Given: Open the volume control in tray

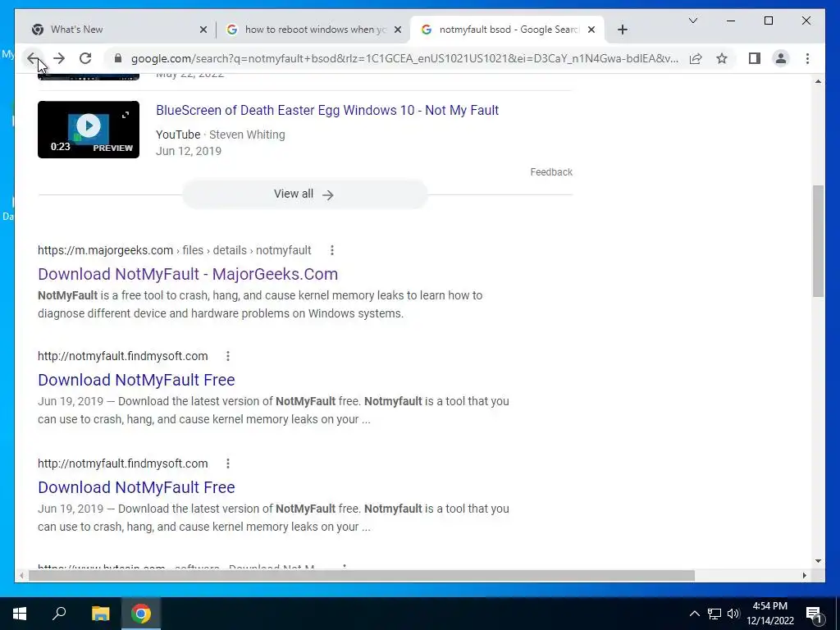Looking at the screenshot, I should point(733,614).
